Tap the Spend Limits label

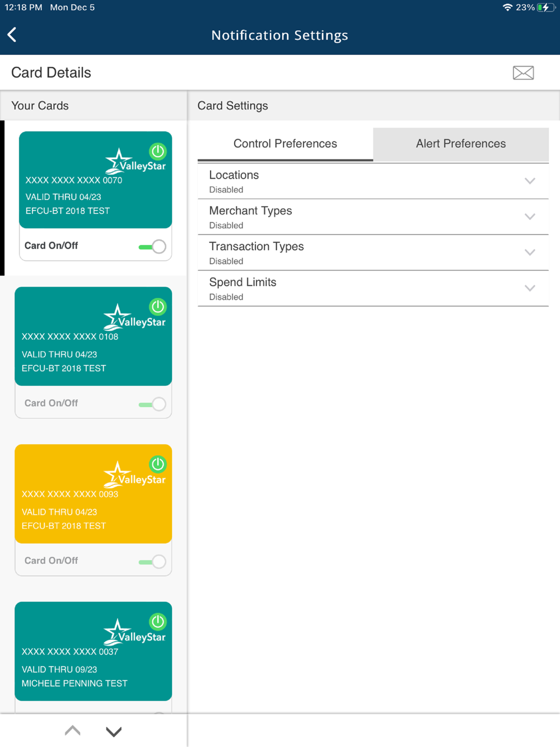click(242, 282)
